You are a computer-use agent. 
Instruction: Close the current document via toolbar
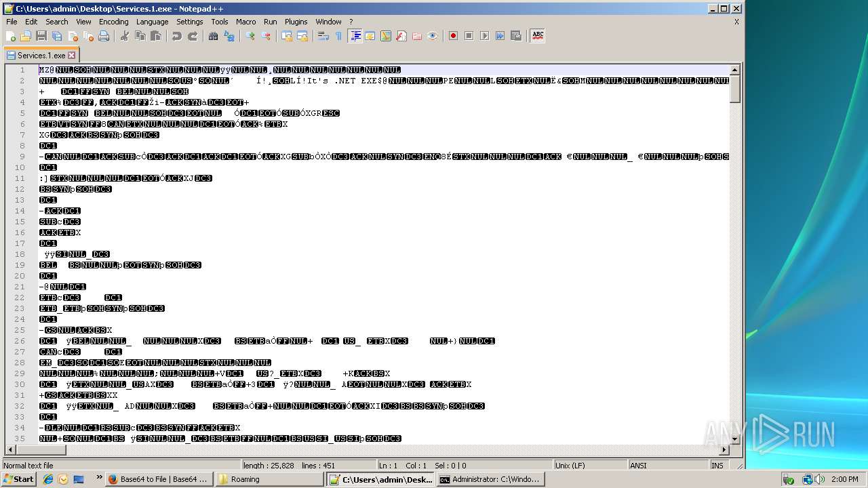pyautogui.click(x=73, y=36)
